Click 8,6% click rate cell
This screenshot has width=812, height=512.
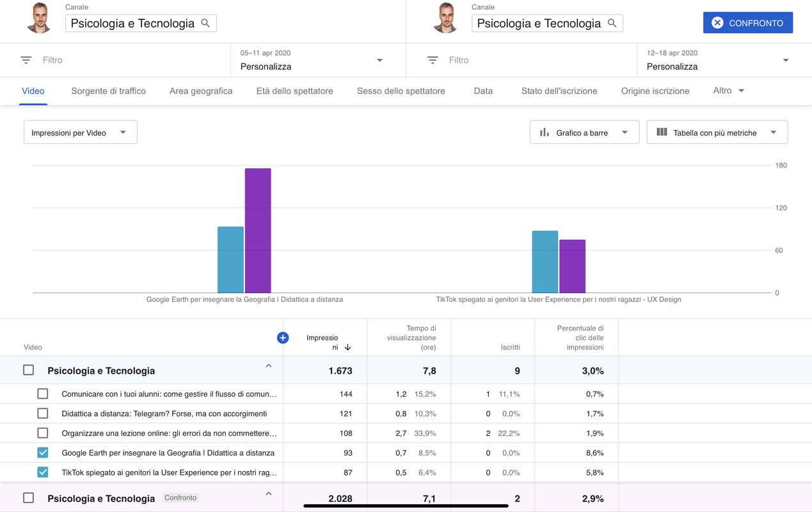(594, 452)
